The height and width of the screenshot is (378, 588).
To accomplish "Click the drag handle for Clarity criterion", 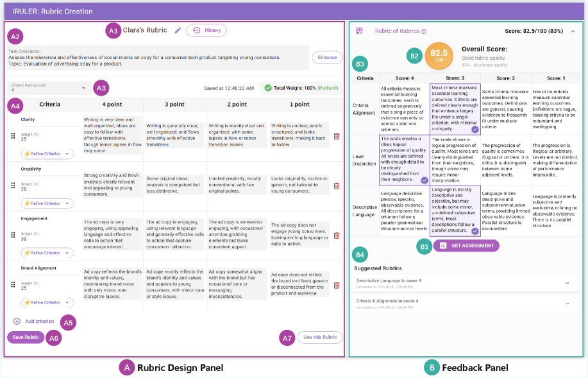I will (x=13, y=135).
